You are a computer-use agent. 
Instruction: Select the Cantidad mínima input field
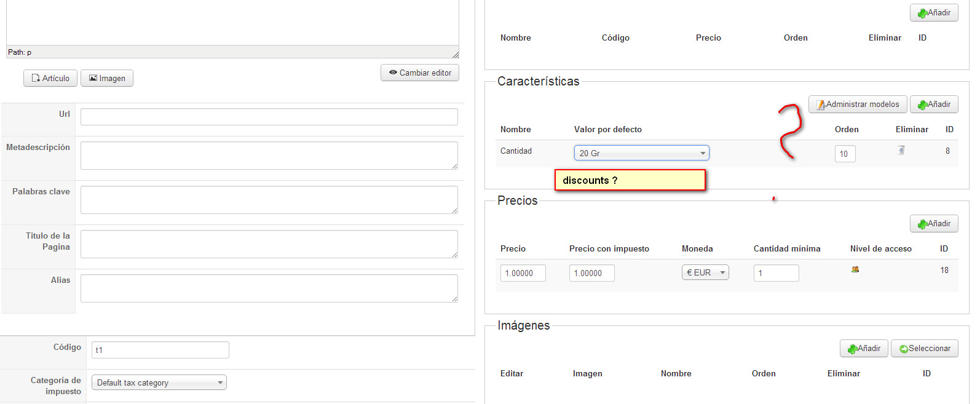(776, 273)
